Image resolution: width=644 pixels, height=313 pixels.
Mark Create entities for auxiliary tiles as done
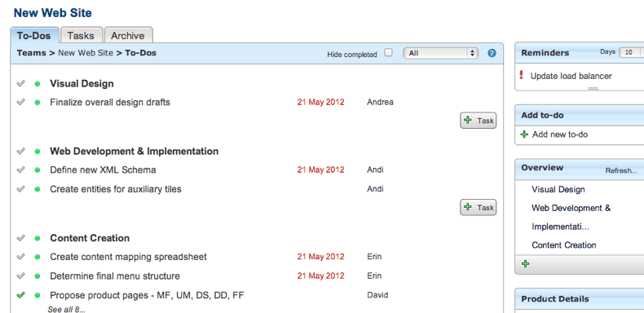pyautogui.click(x=20, y=189)
